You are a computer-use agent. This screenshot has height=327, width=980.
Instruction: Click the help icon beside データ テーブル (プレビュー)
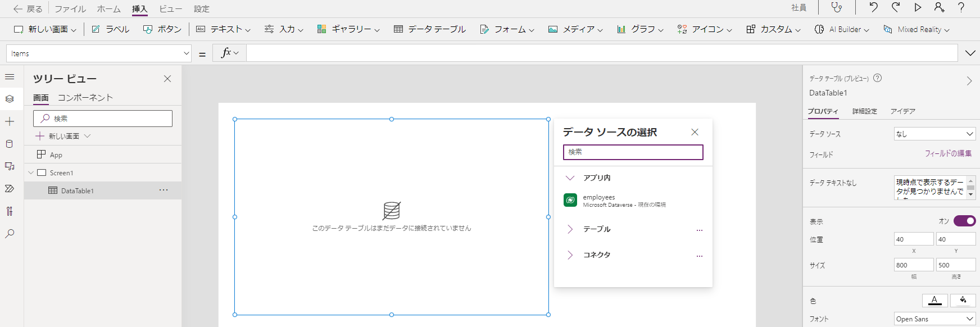click(x=878, y=78)
